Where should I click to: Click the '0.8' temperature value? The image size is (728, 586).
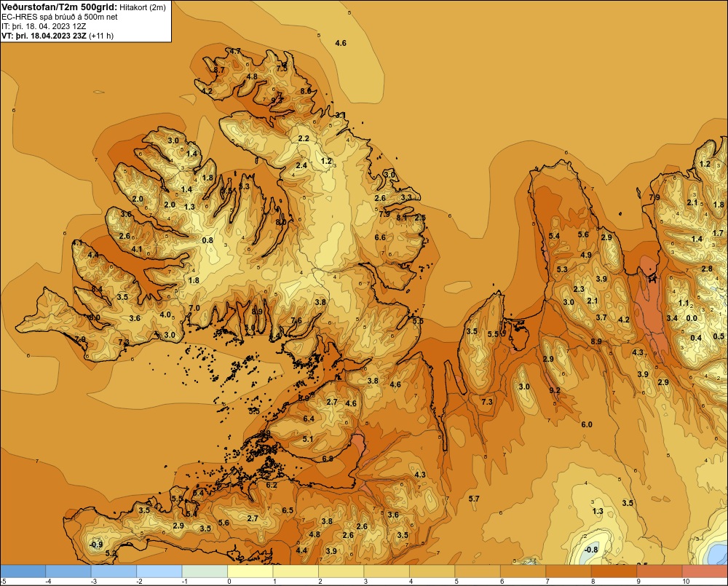207,240
